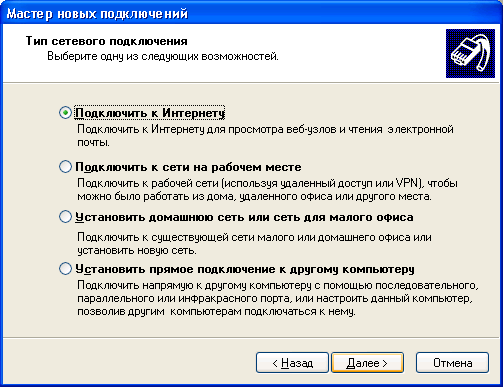Viewport: 503px width, 387px height.
Task: Click the Установить домашнюю сеть или сеть для малого офиса label
Action: (244, 217)
